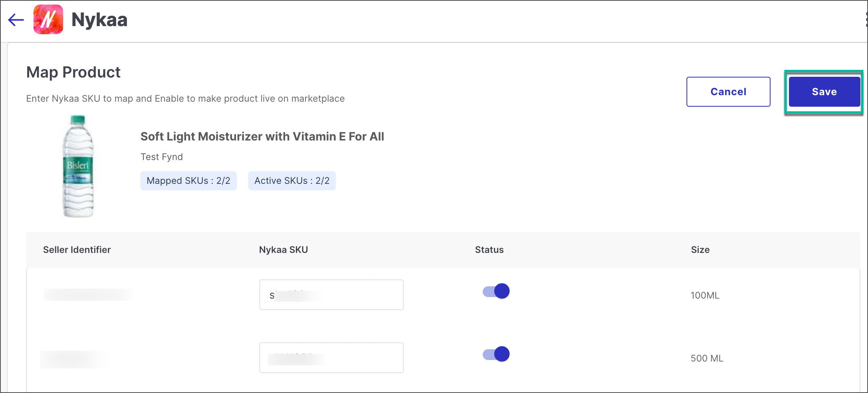Click the back arrow to exit mapping
The height and width of the screenshot is (393, 868).
tap(15, 20)
